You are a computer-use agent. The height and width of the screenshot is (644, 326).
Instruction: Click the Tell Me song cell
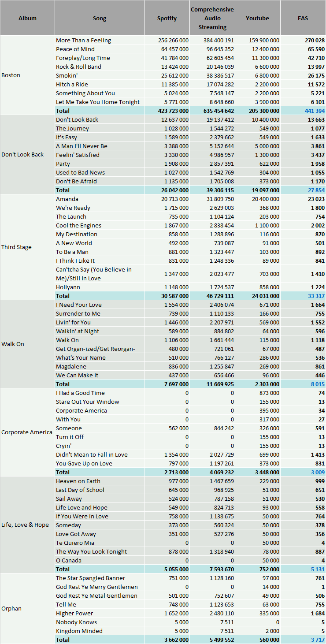[100, 604]
